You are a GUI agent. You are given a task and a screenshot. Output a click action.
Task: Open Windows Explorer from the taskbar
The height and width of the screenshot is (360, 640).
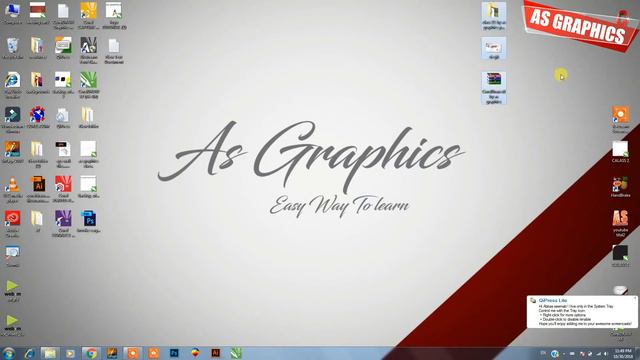49,353
